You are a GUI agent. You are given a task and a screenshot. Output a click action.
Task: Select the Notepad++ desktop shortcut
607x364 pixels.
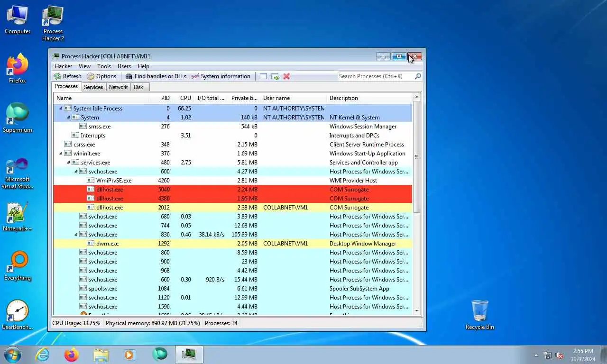pos(18,217)
